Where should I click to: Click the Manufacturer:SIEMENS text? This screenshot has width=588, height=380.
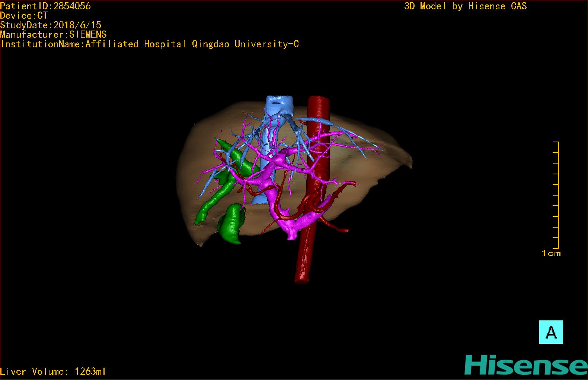tap(53, 35)
